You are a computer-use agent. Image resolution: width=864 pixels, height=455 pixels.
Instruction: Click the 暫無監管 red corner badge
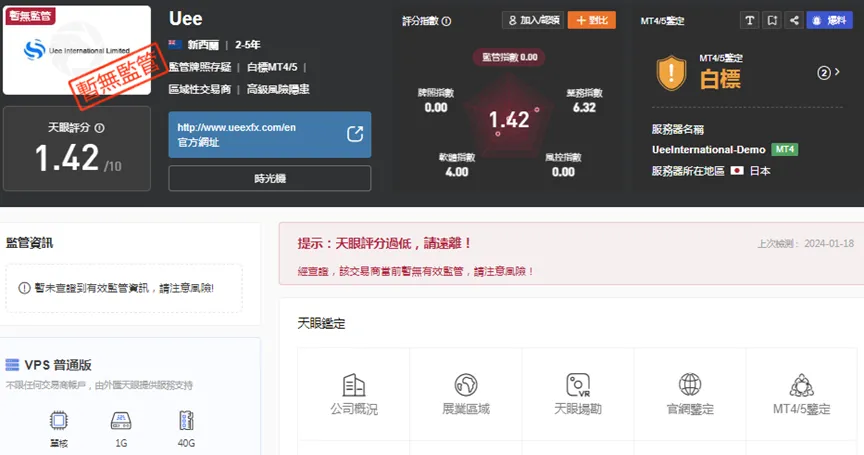click(30, 16)
